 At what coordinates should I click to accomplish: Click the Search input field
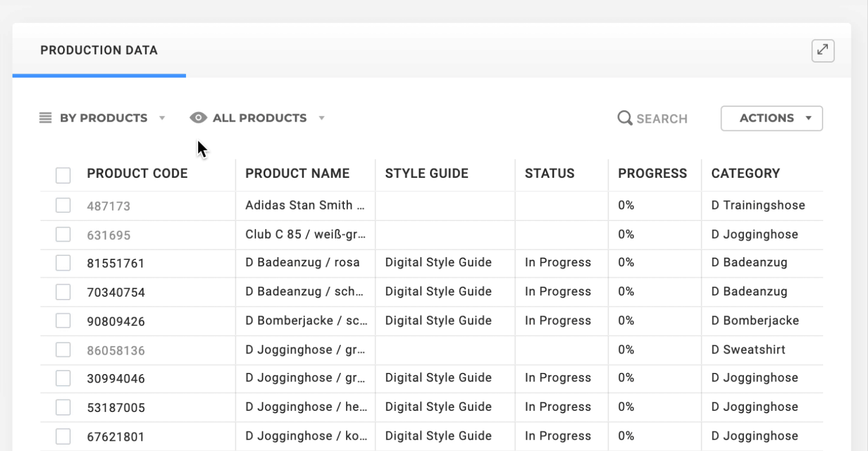tap(662, 119)
